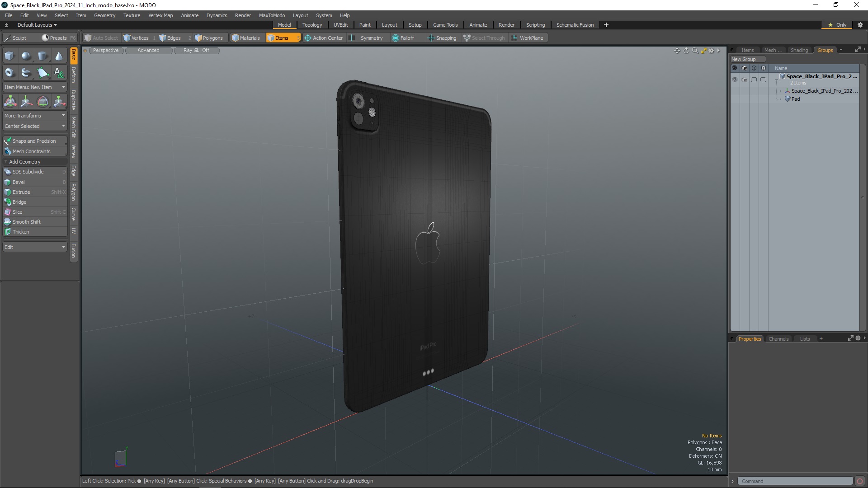This screenshot has height=488, width=868.
Task: Toggle second box checkbox on group row
Action: 764,80
